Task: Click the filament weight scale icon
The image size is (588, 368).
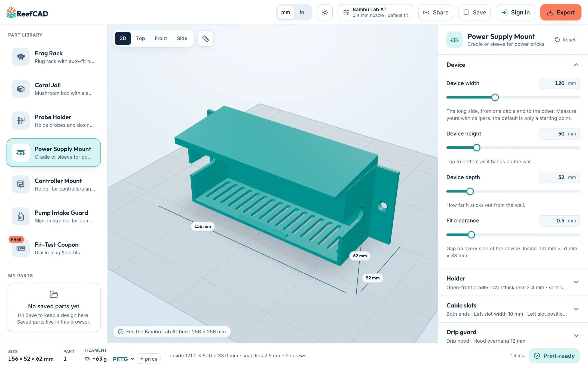Action: coord(87,359)
